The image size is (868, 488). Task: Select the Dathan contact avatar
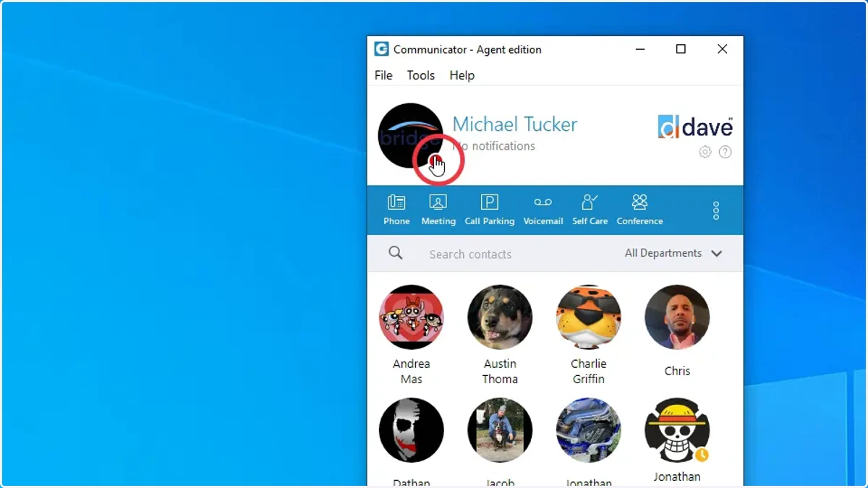(412, 430)
